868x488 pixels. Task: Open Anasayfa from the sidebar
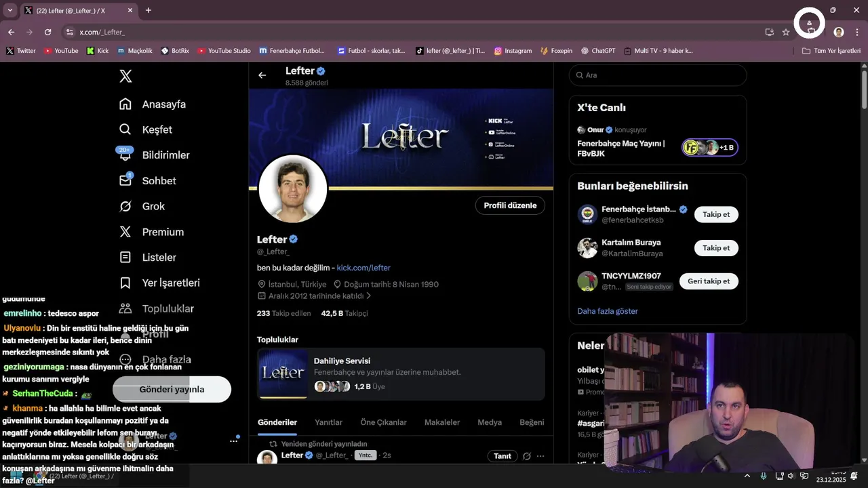153,104
